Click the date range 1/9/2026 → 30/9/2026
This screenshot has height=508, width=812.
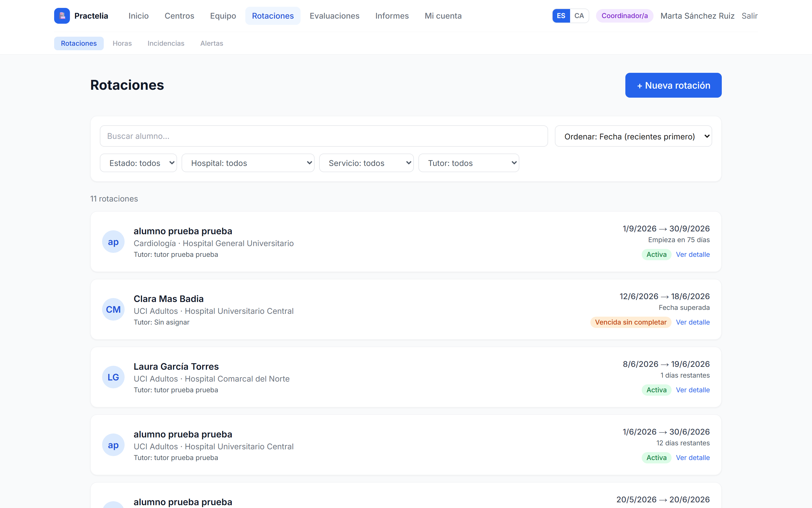coord(666,229)
